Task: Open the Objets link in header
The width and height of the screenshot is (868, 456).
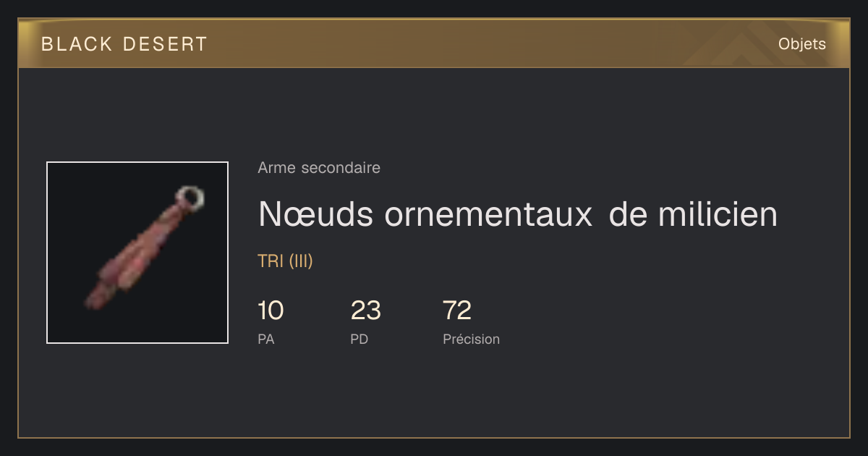Action: coord(801,44)
